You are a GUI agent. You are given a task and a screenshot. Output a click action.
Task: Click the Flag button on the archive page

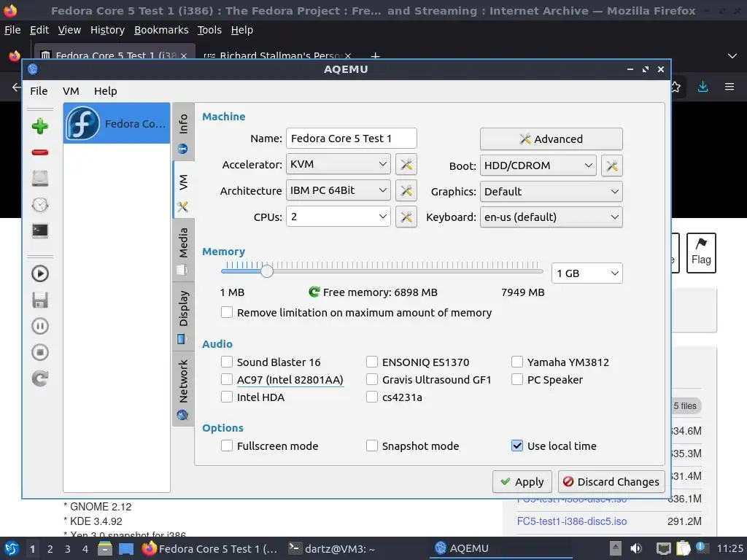701,253
